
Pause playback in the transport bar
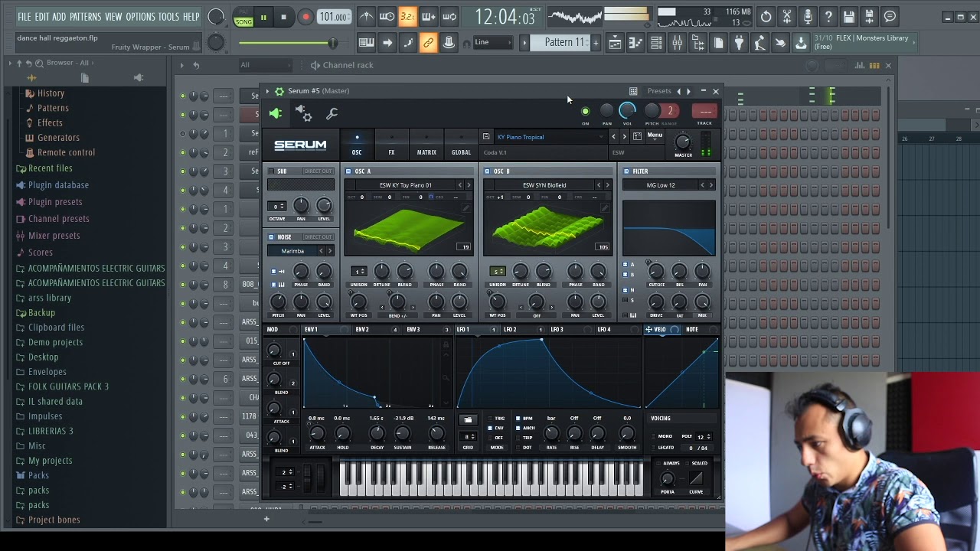(263, 17)
